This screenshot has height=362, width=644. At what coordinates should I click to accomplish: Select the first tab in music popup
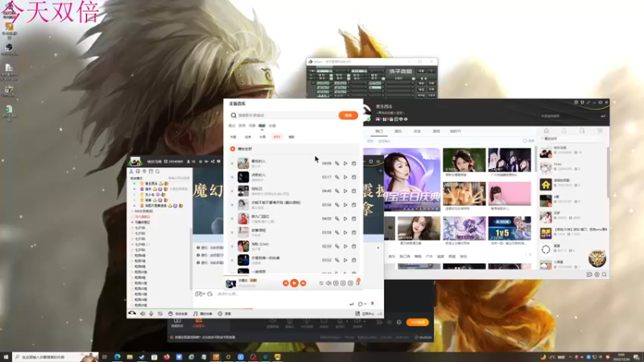pyautogui.click(x=232, y=125)
